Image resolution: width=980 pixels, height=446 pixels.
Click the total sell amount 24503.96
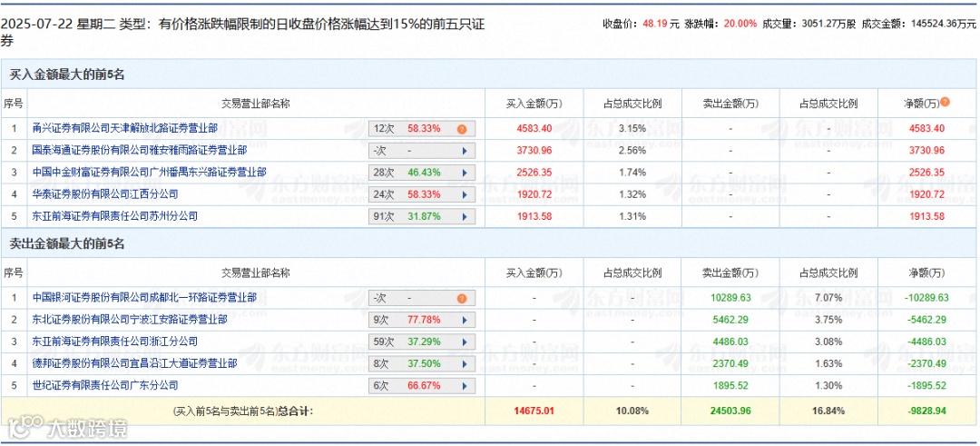tap(730, 411)
